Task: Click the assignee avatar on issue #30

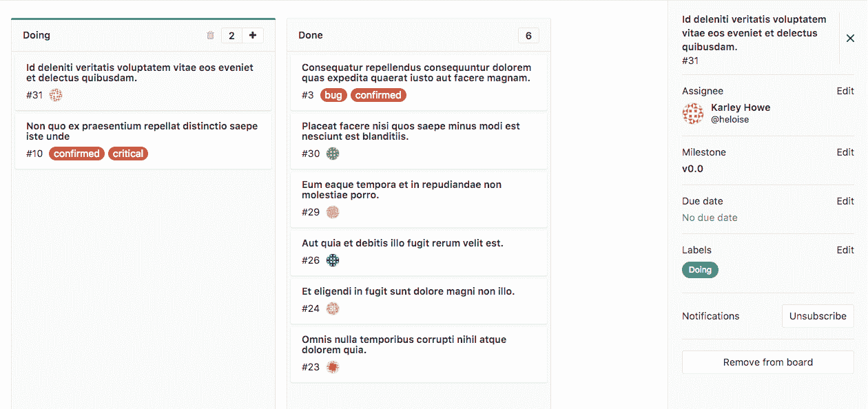Action: (x=333, y=154)
